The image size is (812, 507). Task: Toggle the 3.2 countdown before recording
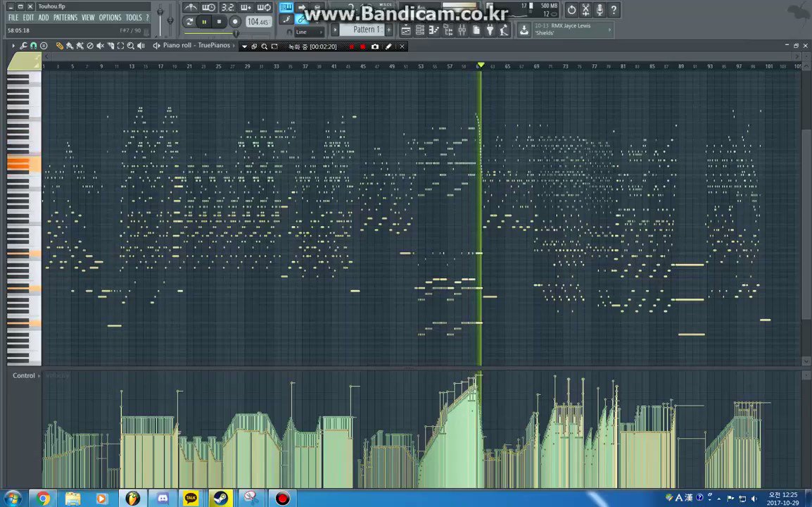227,7
